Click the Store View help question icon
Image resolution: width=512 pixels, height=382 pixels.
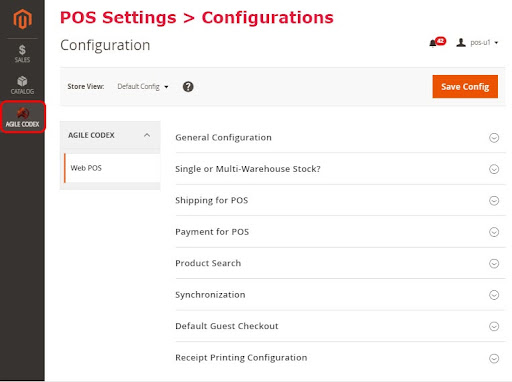click(x=188, y=87)
